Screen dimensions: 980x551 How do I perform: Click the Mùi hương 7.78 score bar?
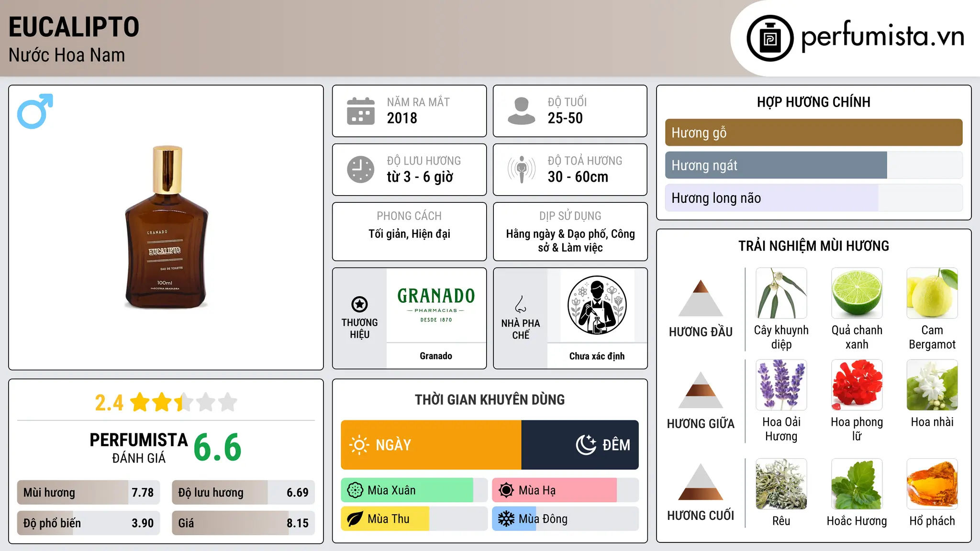(x=89, y=492)
